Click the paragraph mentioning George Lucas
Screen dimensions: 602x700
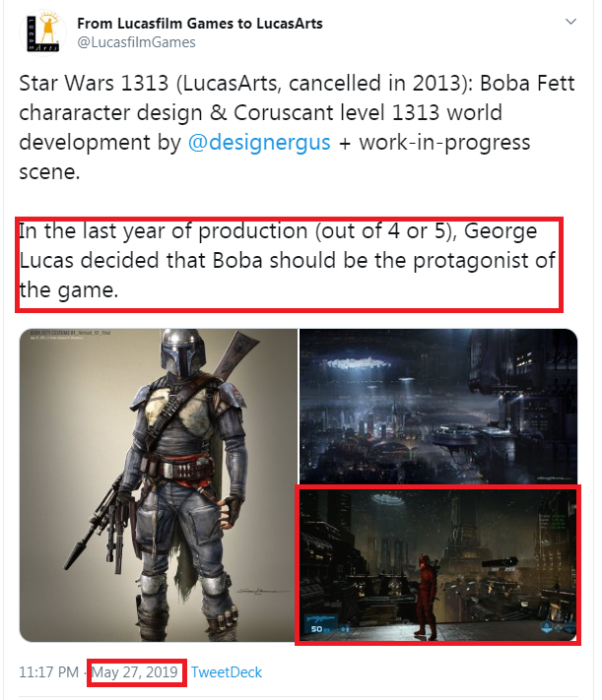288,260
